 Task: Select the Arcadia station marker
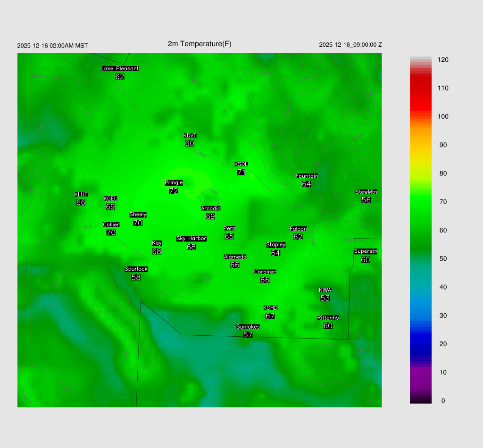click(x=210, y=212)
